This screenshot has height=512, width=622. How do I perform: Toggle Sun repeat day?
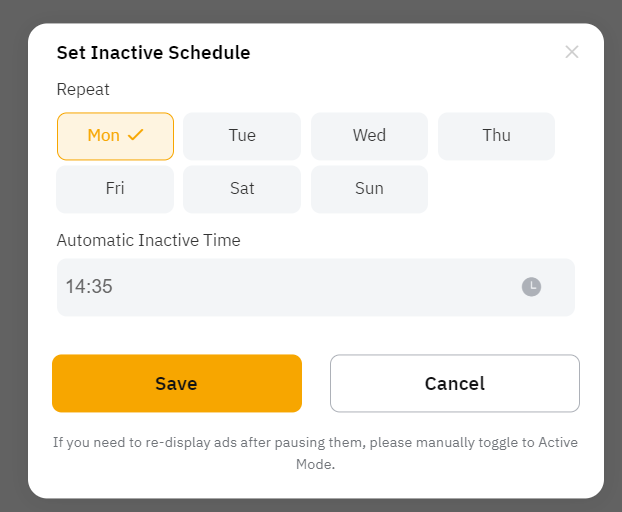(369, 189)
